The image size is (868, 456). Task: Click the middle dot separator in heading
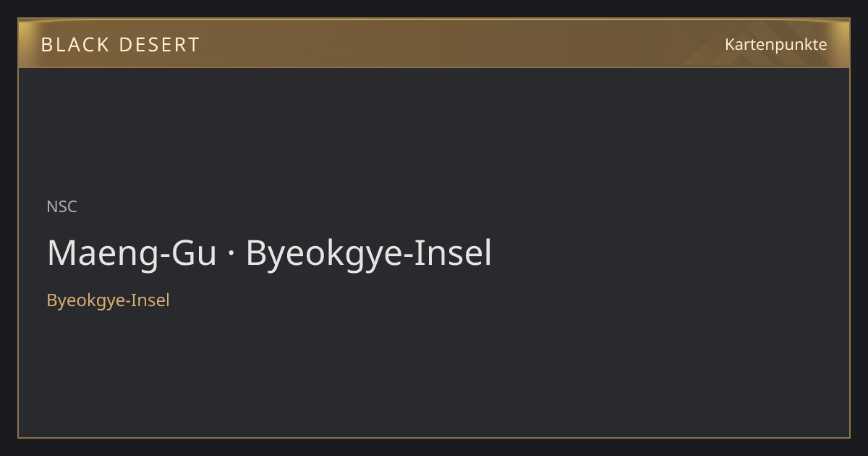point(231,256)
